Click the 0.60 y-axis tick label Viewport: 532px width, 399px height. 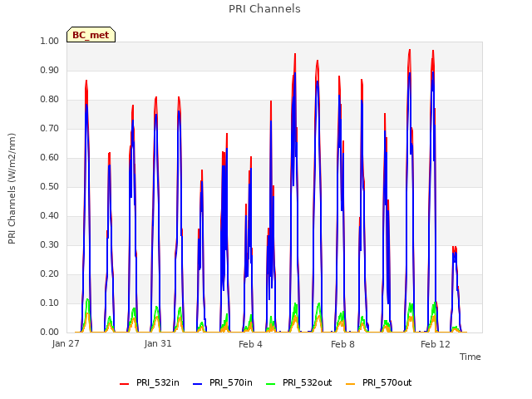[50, 157]
